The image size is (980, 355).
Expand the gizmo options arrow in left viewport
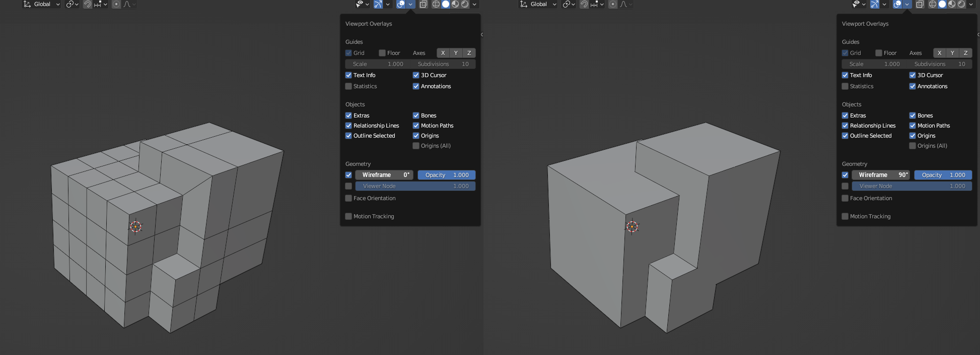388,4
